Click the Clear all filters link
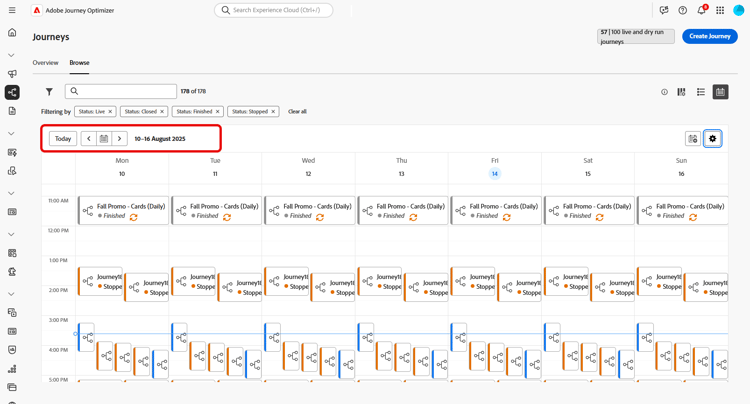 pos(297,112)
